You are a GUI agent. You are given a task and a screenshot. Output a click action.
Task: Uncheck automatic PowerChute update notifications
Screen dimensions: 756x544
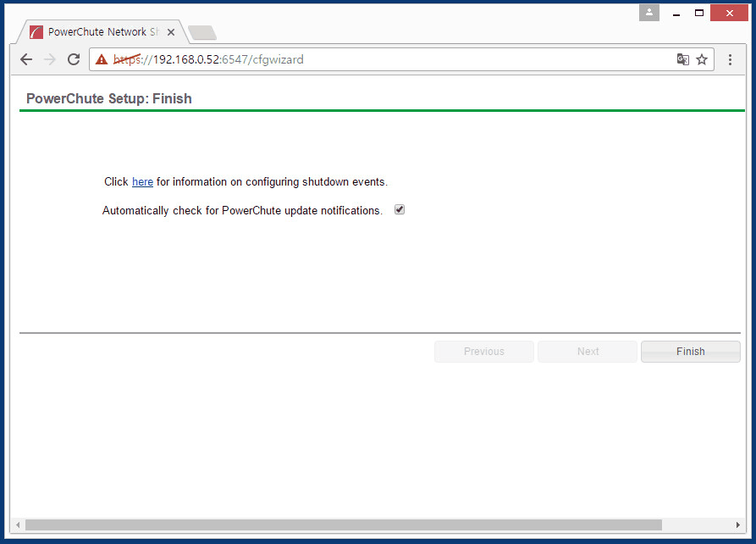tap(400, 209)
